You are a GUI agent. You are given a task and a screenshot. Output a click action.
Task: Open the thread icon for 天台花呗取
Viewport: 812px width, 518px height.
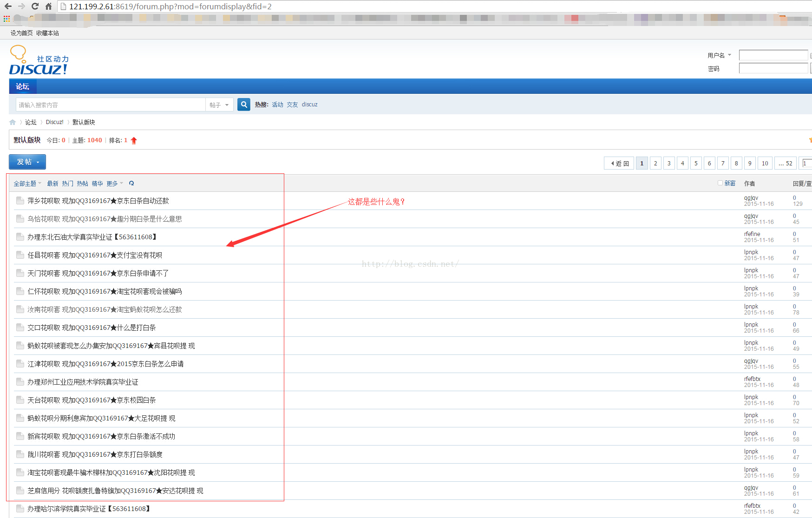pyautogui.click(x=20, y=400)
